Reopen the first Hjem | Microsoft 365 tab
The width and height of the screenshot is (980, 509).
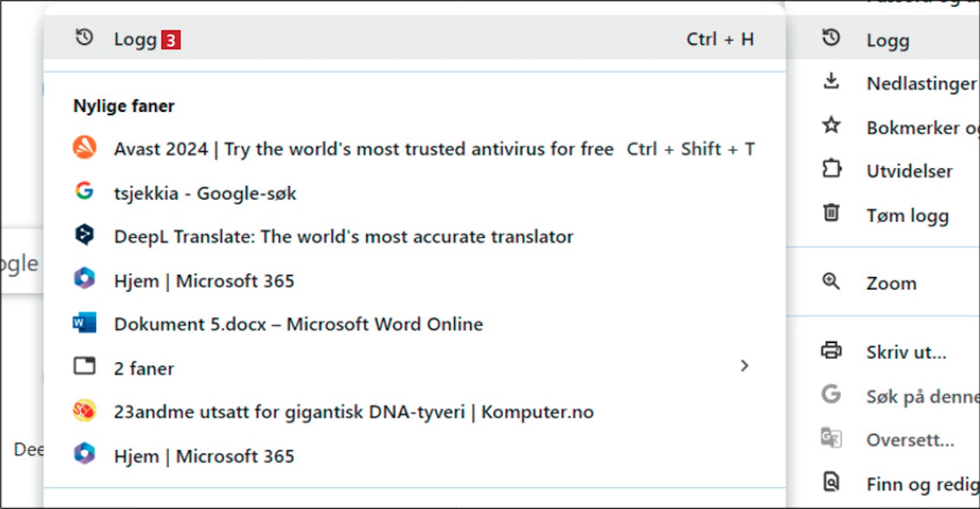pos(204,282)
